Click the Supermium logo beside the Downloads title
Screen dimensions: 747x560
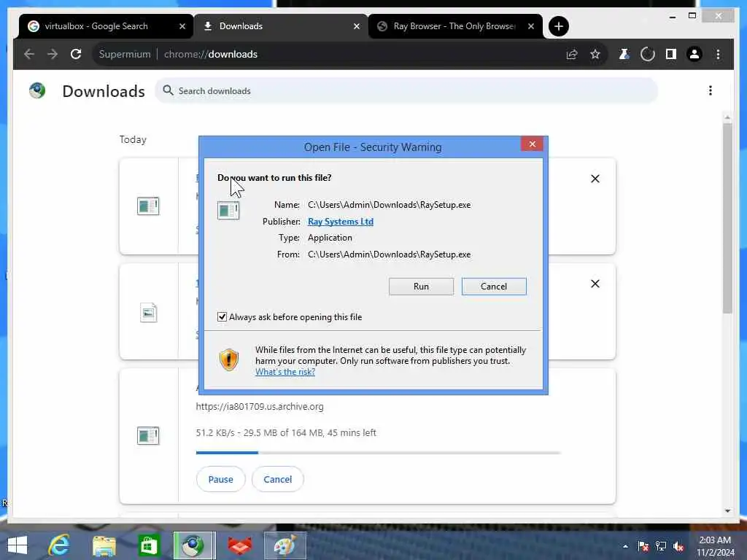click(37, 90)
